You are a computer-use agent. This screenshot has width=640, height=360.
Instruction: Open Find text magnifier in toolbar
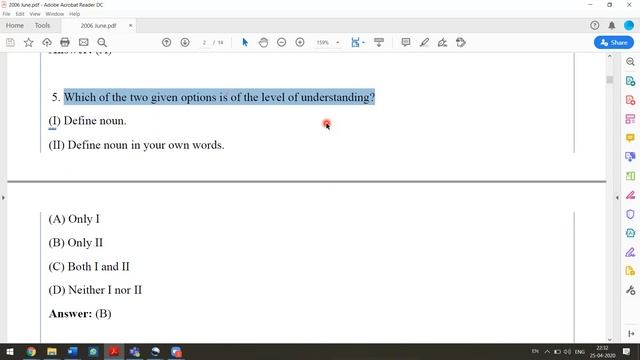pyautogui.click(x=102, y=42)
